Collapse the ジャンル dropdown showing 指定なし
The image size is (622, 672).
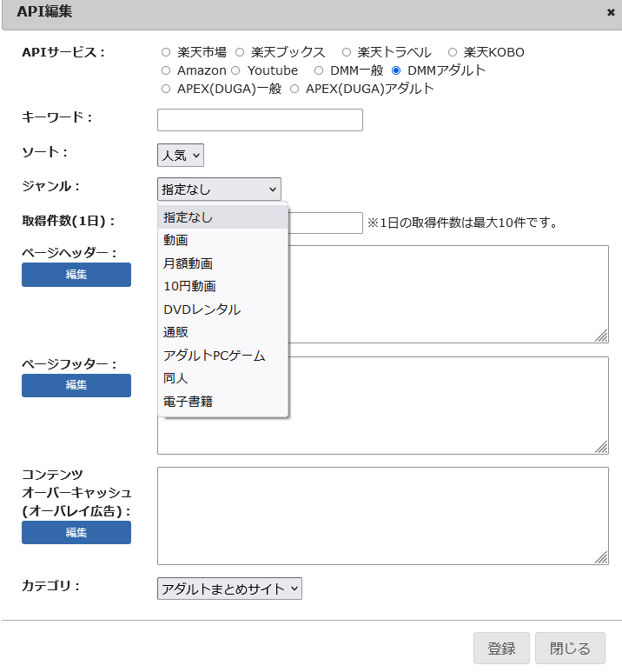(219, 189)
